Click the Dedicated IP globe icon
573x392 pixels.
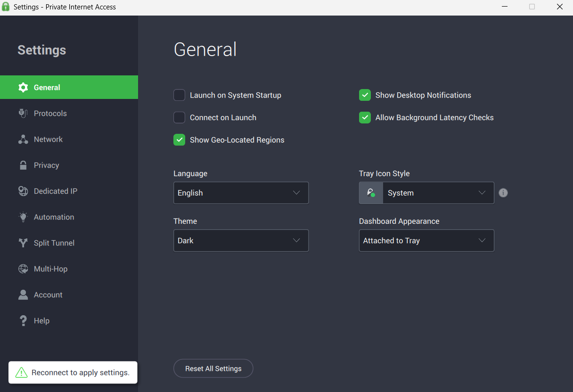click(x=23, y=191)
